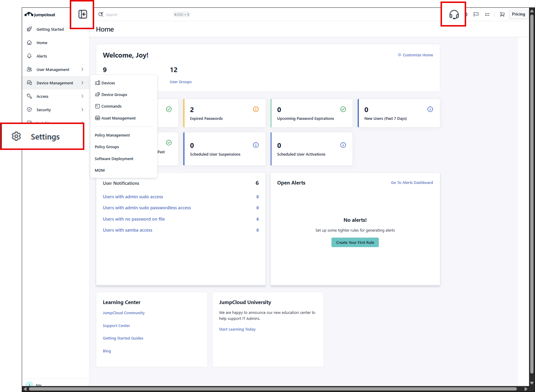Screen dimensions: 535x392
Task: Open the checklist icon in top bar
Action: tap(487, 14)
